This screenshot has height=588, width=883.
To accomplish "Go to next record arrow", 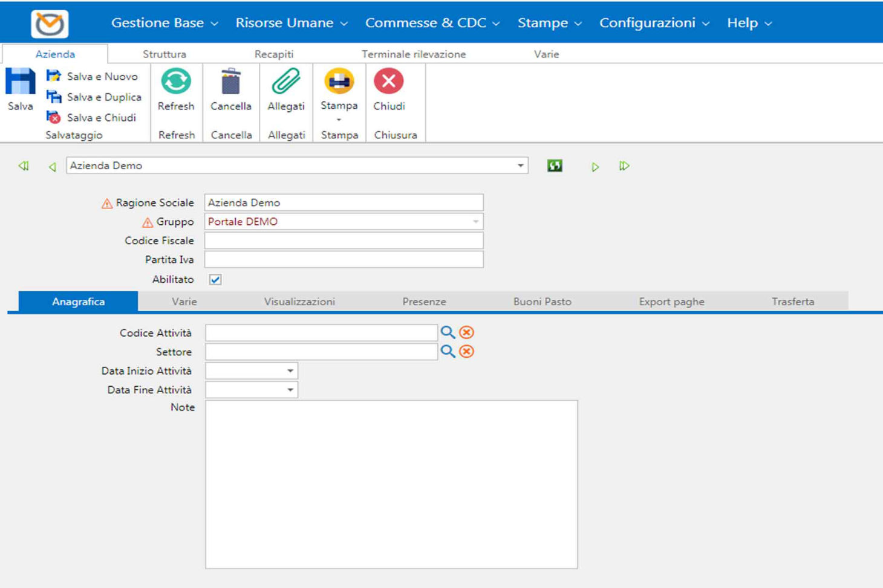I will point(595,167).
